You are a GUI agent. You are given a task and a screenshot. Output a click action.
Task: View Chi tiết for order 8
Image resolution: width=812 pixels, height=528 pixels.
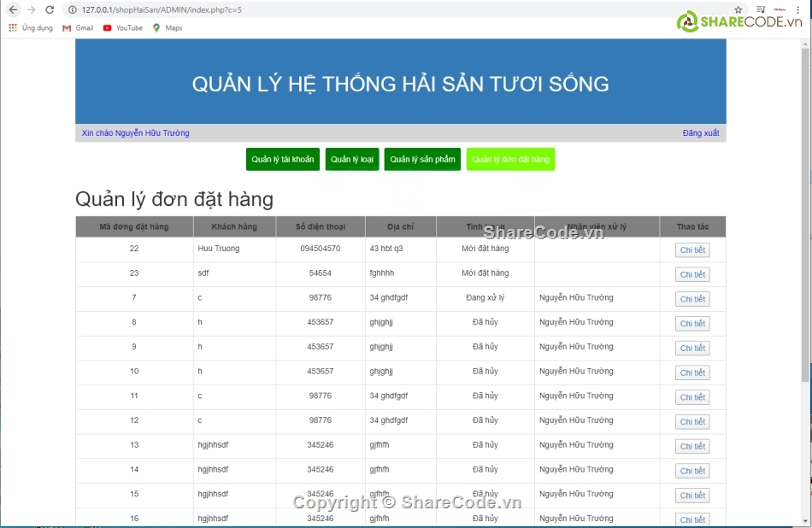[692, 324]
